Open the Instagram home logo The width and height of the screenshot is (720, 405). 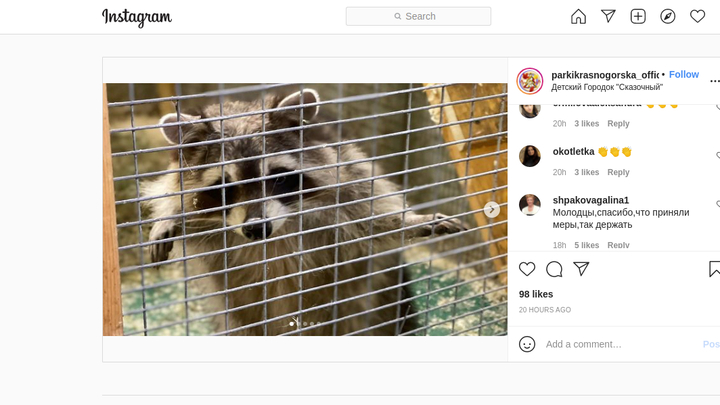[137, 17]
